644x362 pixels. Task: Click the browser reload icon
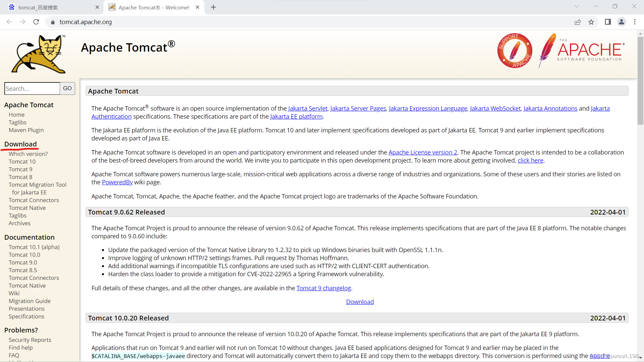[36, 22]
